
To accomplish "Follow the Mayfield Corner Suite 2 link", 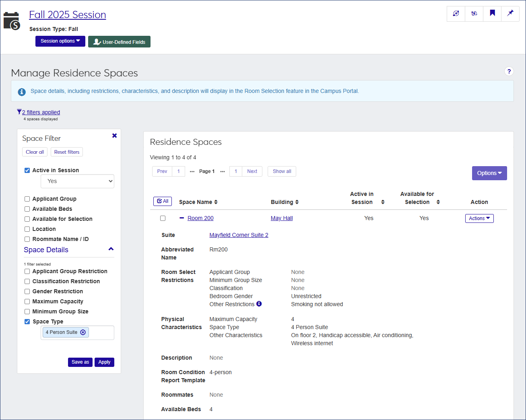I will pyautogui.click(x=239, y=235).
